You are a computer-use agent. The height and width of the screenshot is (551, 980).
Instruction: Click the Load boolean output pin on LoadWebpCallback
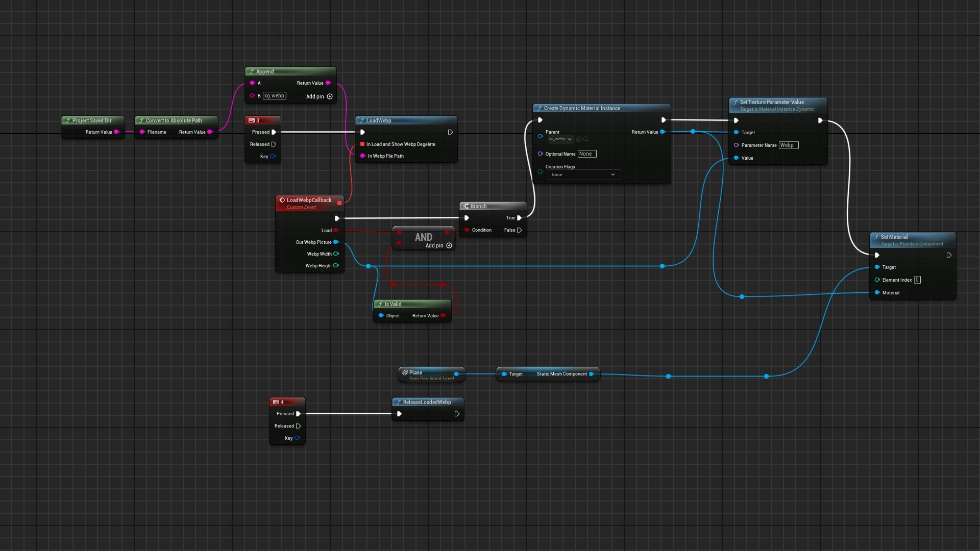(336, 231)
